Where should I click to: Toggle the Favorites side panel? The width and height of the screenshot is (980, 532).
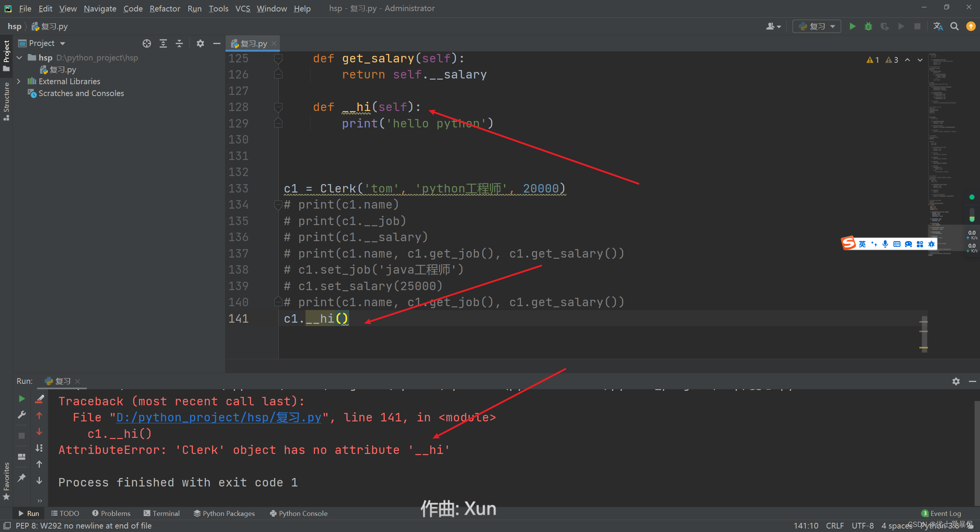click(x=6, y=481)
